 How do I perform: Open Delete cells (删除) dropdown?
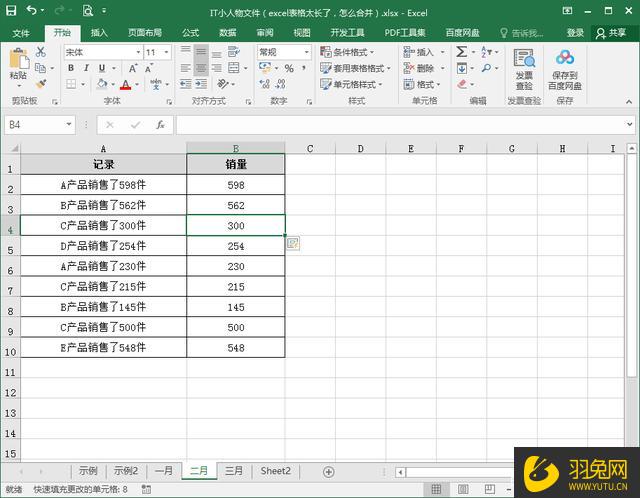tap(424, 68)
